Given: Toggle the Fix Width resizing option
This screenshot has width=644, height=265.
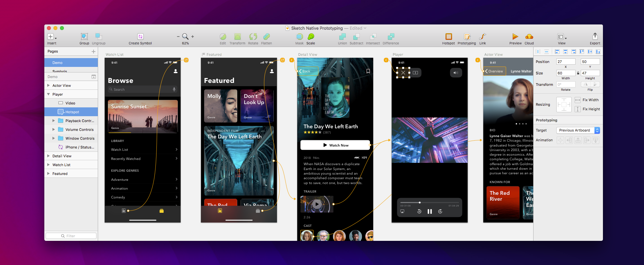Looking at the screenshot, I should [x=578, y=100].
